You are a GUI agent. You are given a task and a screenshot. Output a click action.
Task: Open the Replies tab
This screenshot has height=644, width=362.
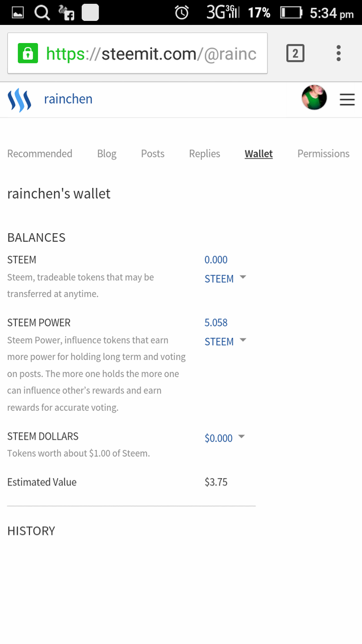[x=204, y=153]
